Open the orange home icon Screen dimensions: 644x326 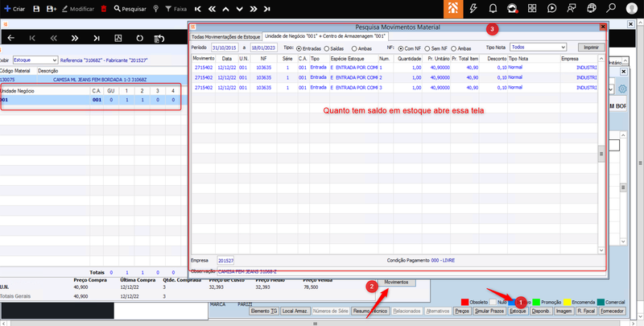point(453,9)
